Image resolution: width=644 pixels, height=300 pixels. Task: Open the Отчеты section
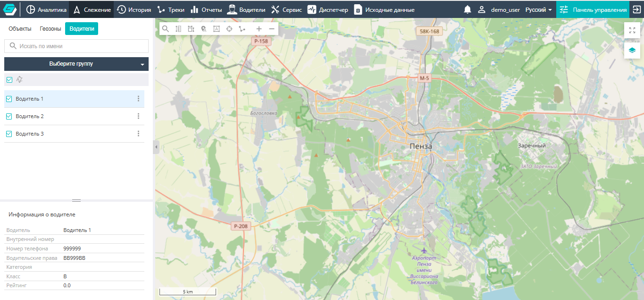(206, 9)
